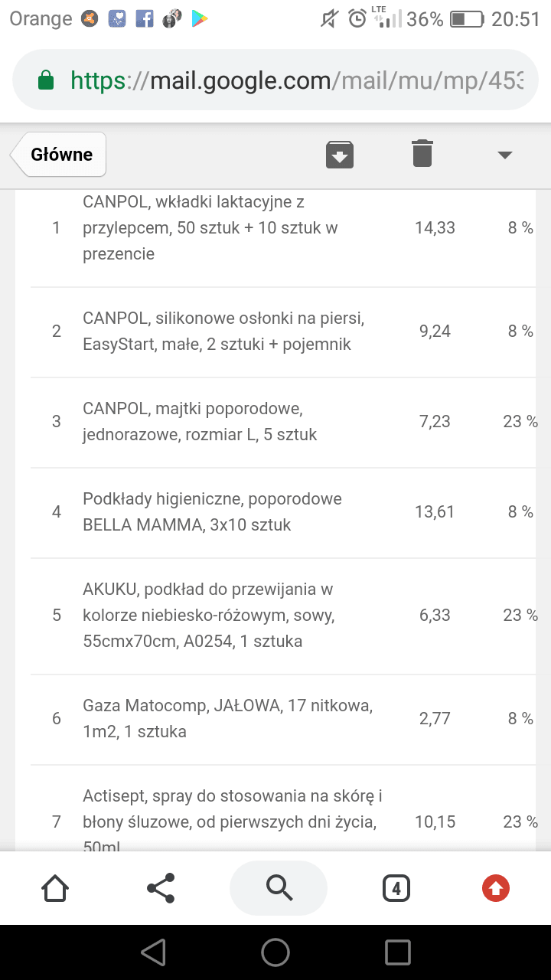
Task: Go back to Główne inbox
Action: [61, 155]
